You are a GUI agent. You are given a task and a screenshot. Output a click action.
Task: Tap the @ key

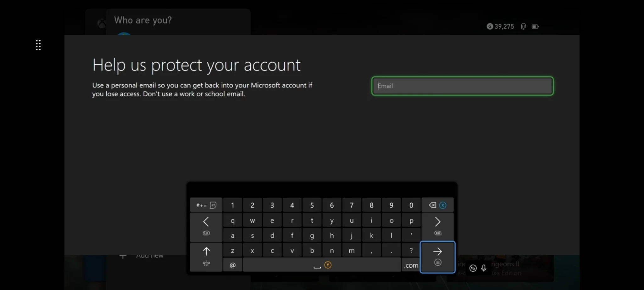[x=232, y=265]
